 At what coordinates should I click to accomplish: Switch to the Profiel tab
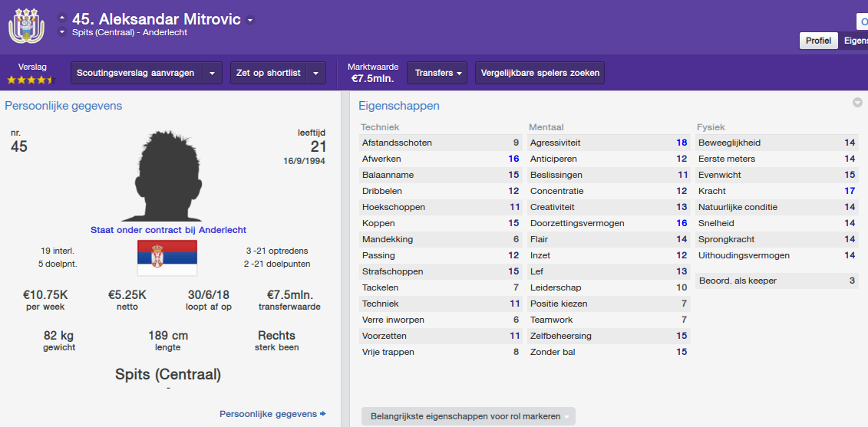point(817,41)
